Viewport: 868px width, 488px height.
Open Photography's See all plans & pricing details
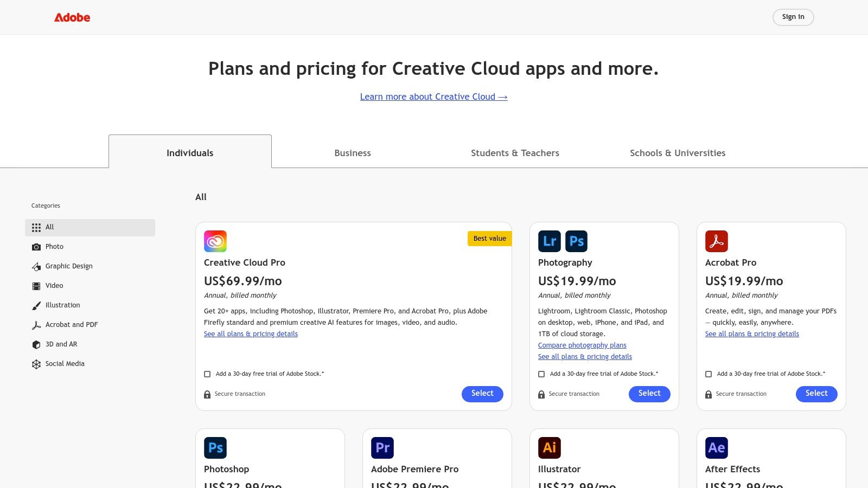[585, 357]
